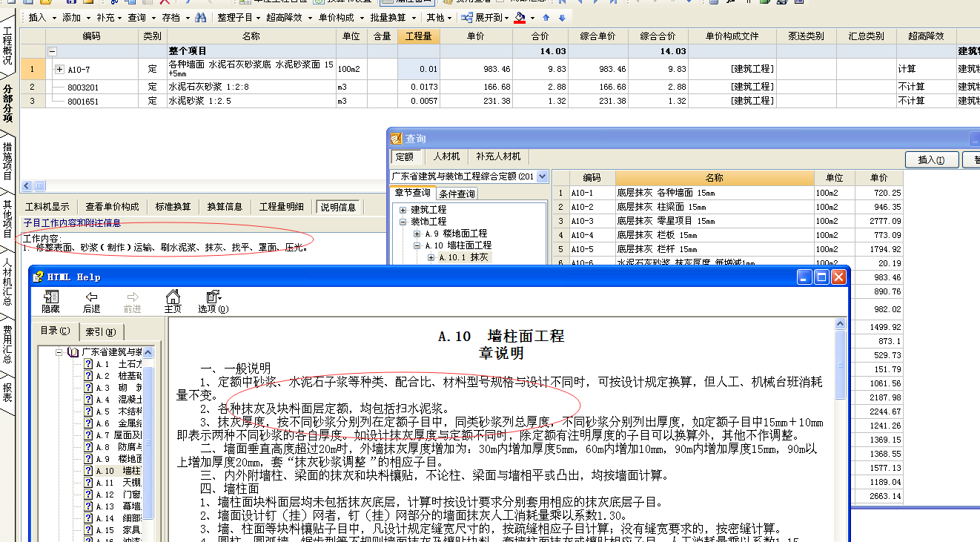Open the 工程量明细 tab
The width and height of the screenshot is (980, 542).
point(281,207)
